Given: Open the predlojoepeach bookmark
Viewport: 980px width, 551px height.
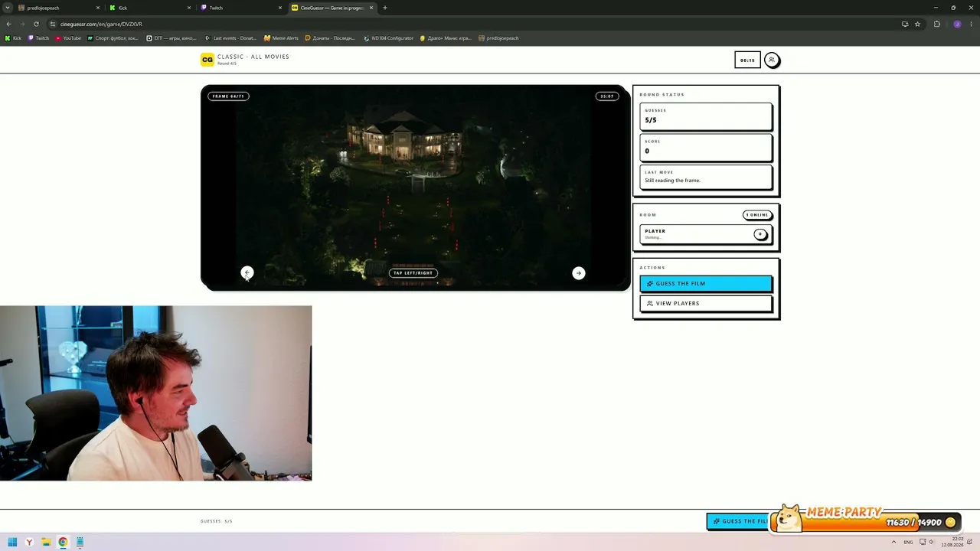Looking at the screenshot, I should pos(499,38).
